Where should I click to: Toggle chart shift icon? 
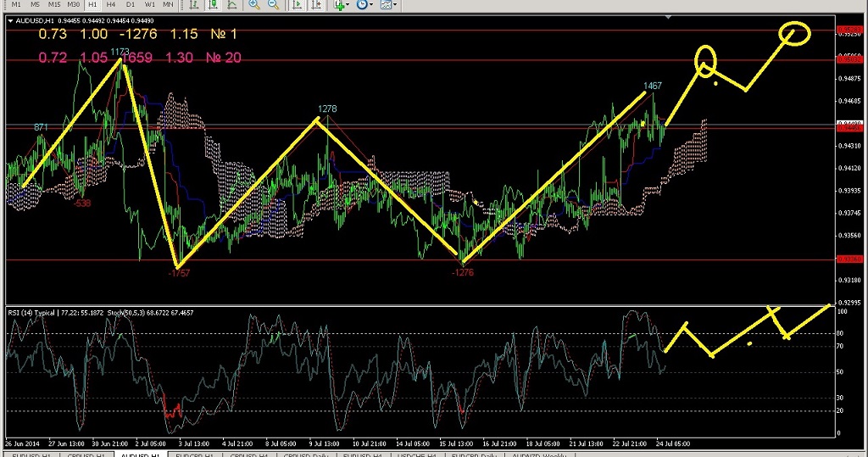(x=315, y=5)
